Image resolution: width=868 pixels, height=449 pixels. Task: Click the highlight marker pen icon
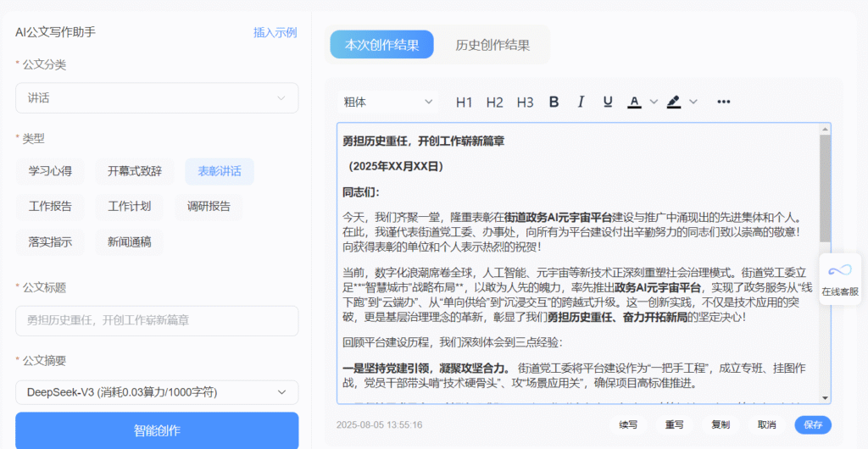[x=674, y=102]
